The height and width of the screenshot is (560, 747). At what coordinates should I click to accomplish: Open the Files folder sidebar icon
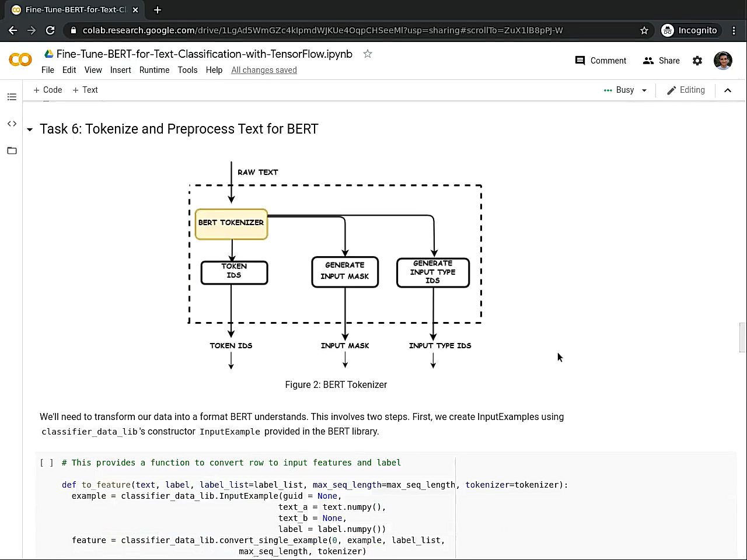[x=12, y=150]
